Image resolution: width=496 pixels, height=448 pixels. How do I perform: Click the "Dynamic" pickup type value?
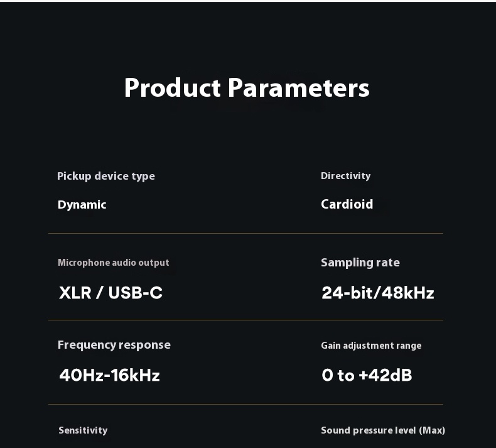(82, 205)
